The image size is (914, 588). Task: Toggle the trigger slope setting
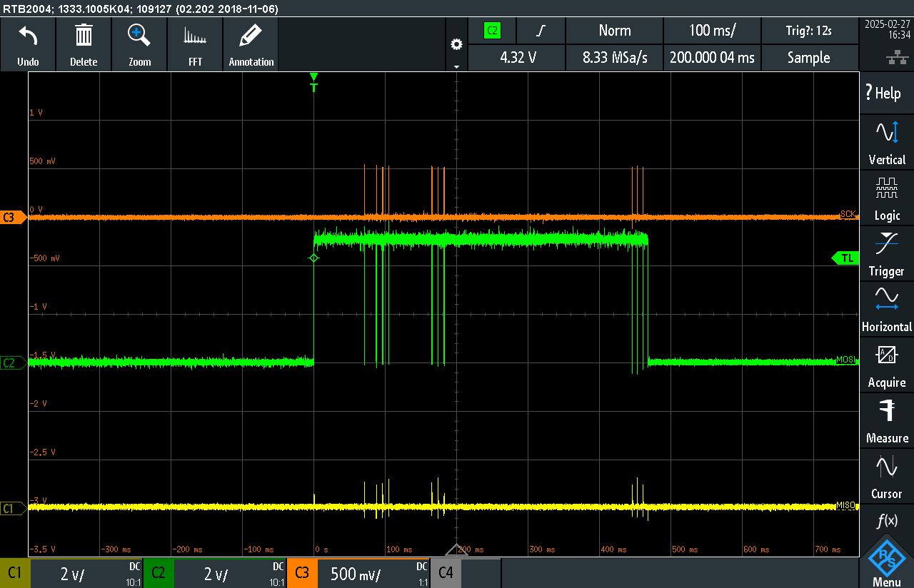click(x=541, y=31)
